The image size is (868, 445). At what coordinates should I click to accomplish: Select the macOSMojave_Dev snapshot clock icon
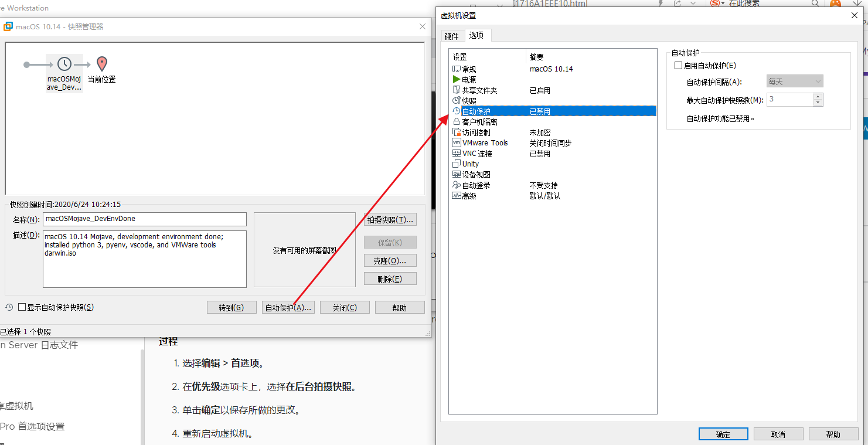64,64
